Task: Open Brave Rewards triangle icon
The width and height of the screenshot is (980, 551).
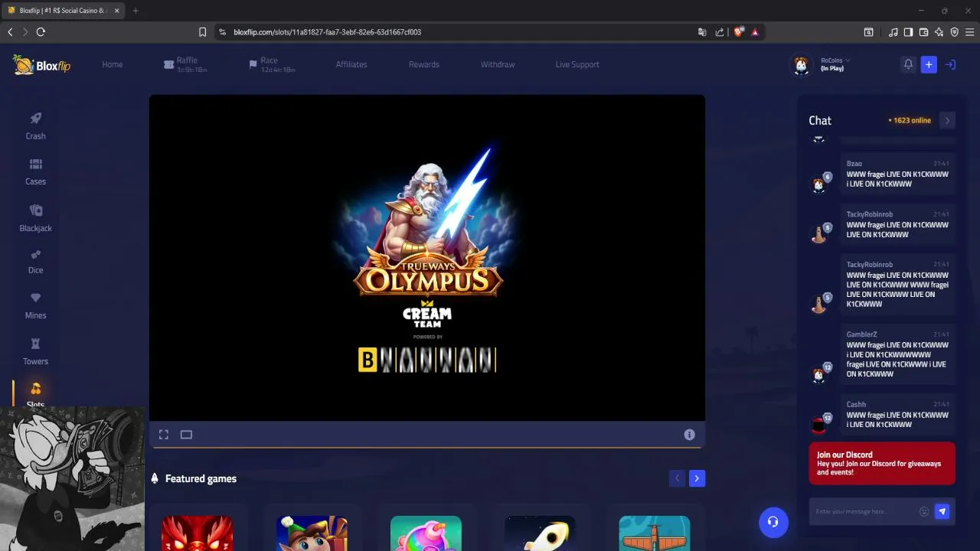Action: tap(755, 32)
